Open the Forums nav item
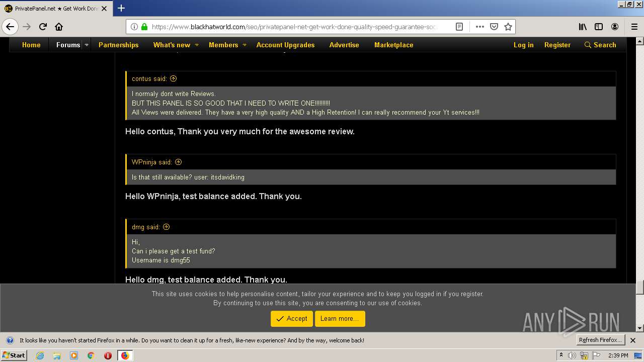Image resolution: width=644 pixels, height=362 pixels. click(68, 45)
